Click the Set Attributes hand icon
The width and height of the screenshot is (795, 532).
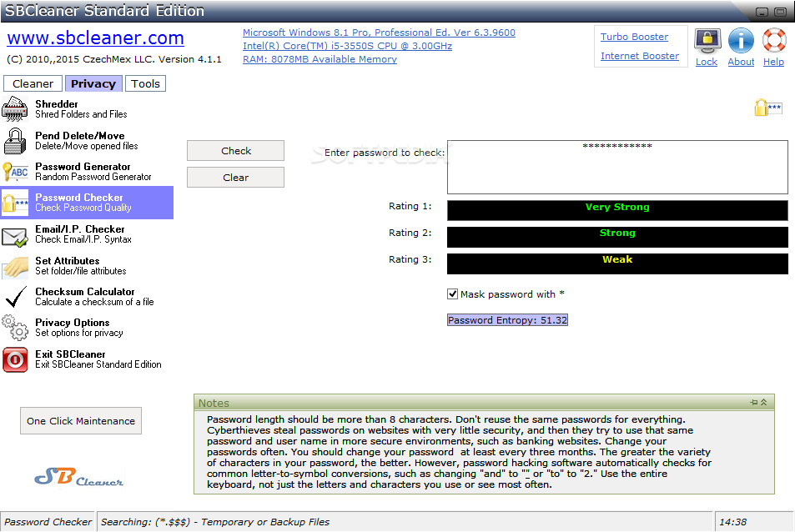pos(15,268)
